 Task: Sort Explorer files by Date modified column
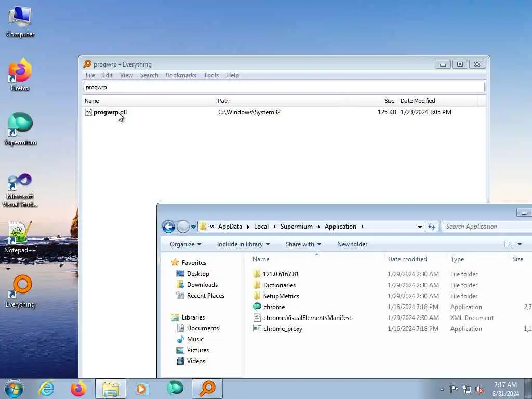407,259
